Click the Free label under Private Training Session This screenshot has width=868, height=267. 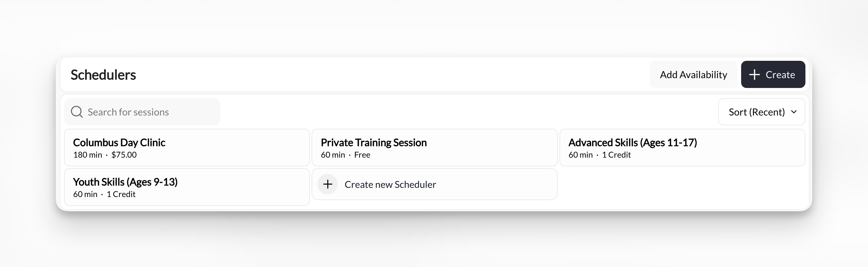(363, 155)
